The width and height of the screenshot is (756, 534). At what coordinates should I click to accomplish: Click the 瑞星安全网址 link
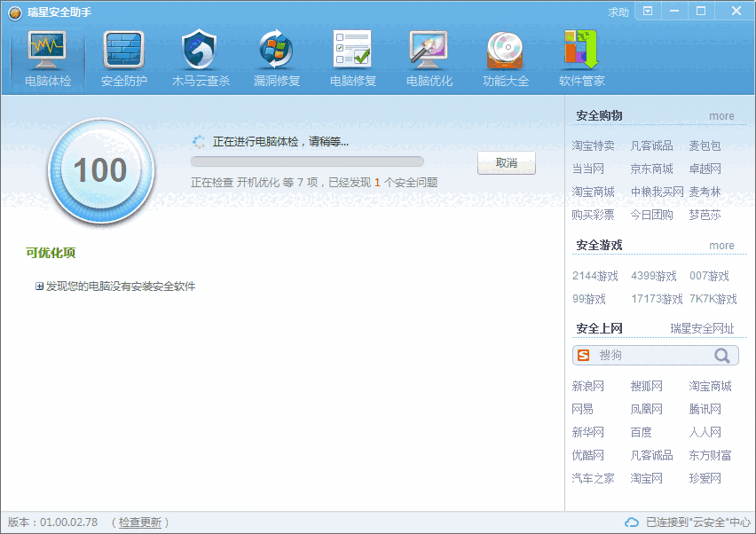704,327
